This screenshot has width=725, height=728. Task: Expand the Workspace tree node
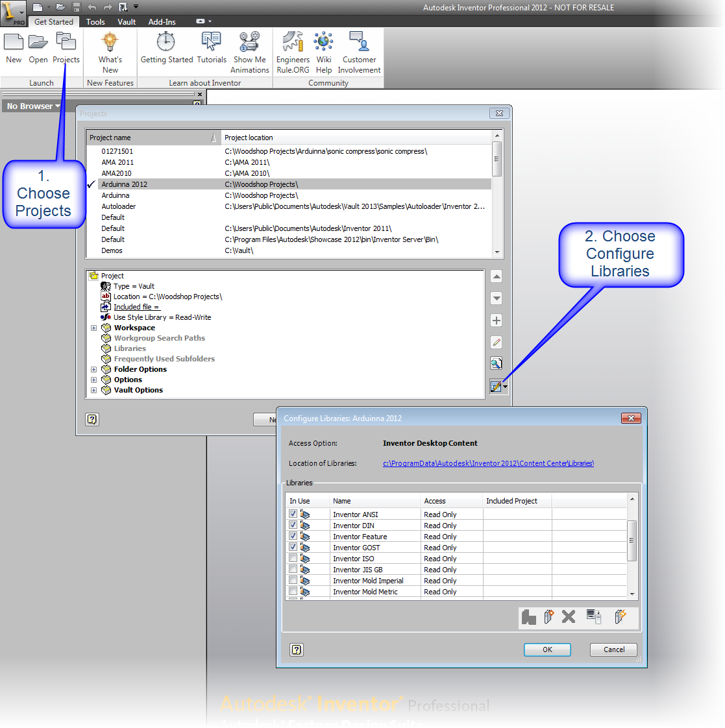point(94,328)
